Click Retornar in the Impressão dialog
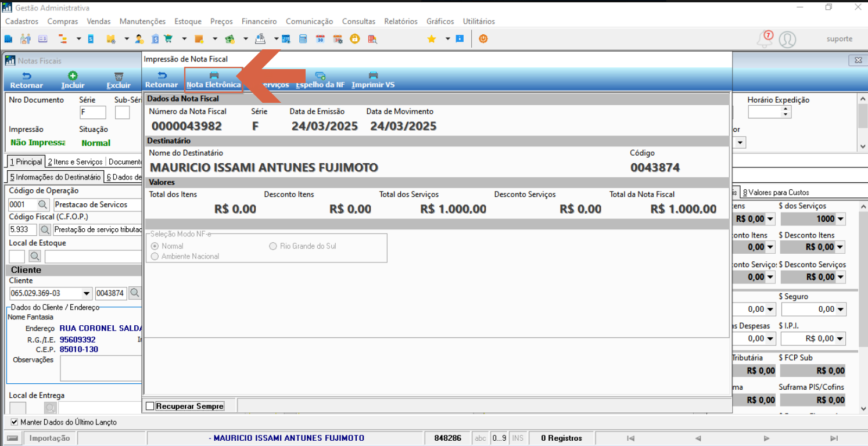Viewport: 868px width, 446px height. click(x=162, y=80)
